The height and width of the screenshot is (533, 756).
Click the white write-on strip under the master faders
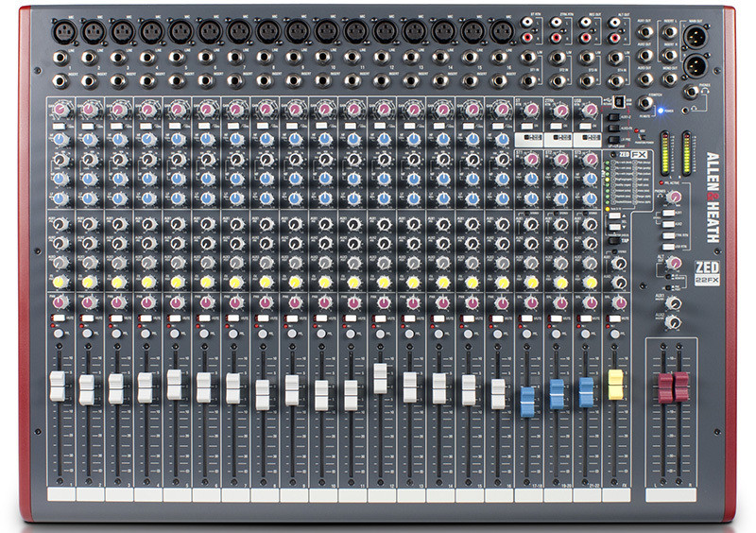(x=671, y=495)
